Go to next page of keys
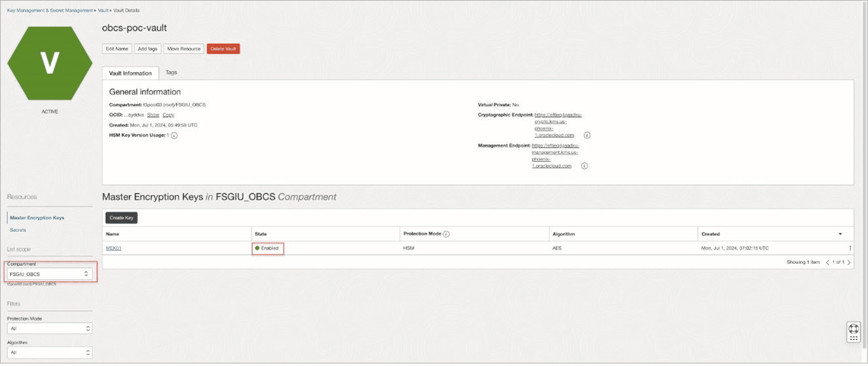The height and width of the screenshot is (366, 868). click(x=849, y=262)
